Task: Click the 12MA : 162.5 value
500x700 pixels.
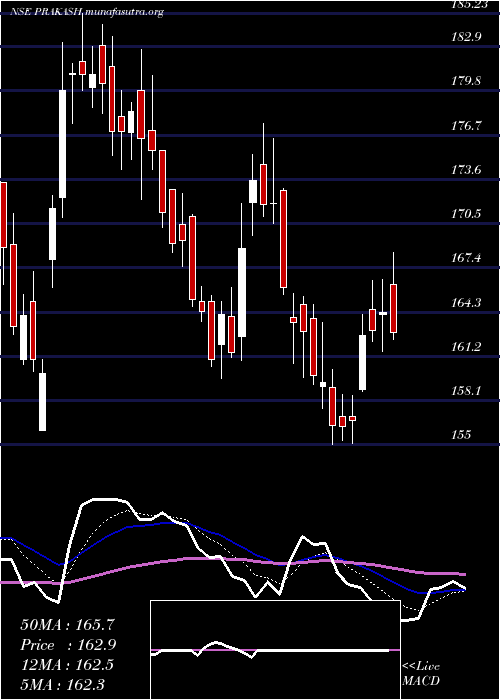Action: point(68,665)
